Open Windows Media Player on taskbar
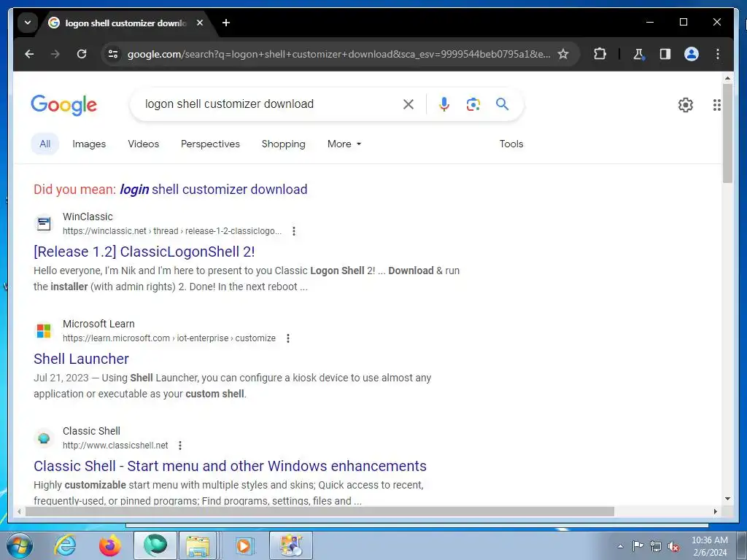The width and height of the screenshot is (747, 560). 244,545
